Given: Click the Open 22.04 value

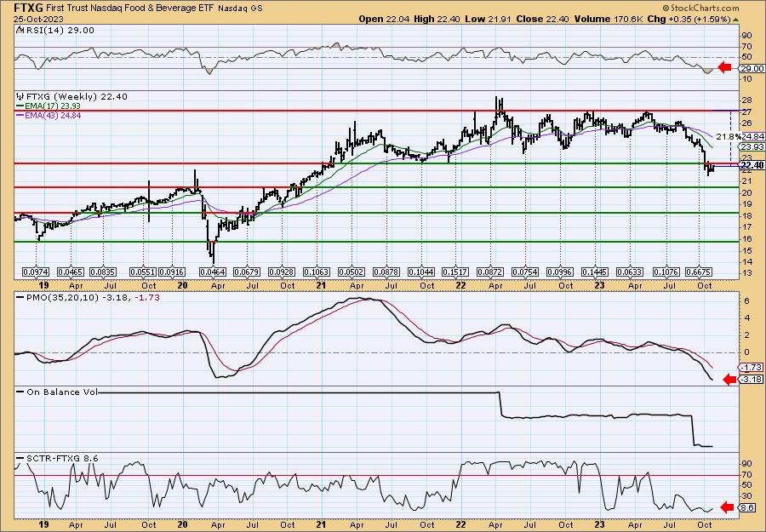Looking at the screenshot, I should pyautogui.click(x=384, y=19).
